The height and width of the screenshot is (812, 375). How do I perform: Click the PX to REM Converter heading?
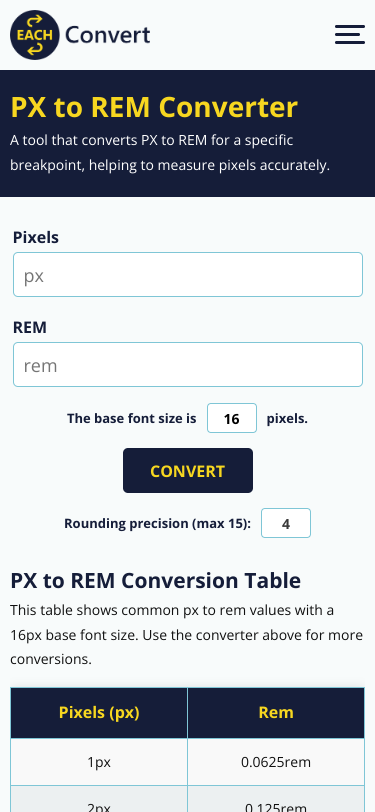[x=154, y=107]
